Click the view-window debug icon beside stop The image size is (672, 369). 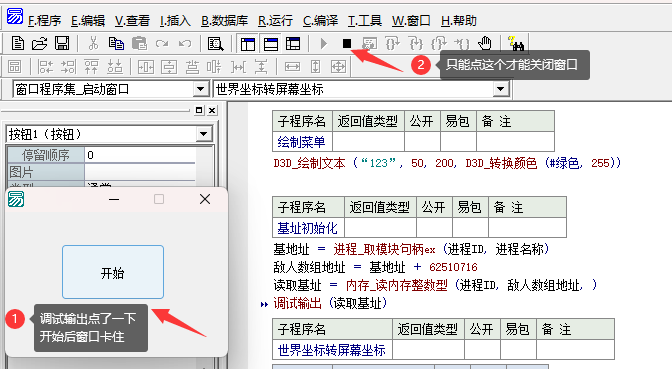(369, 43)
